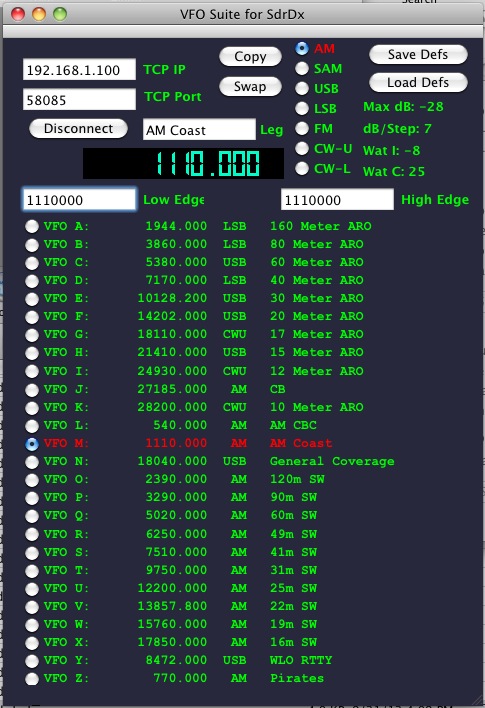
Task: Select the SAM mode radio button
Action: tap(302, 69)
